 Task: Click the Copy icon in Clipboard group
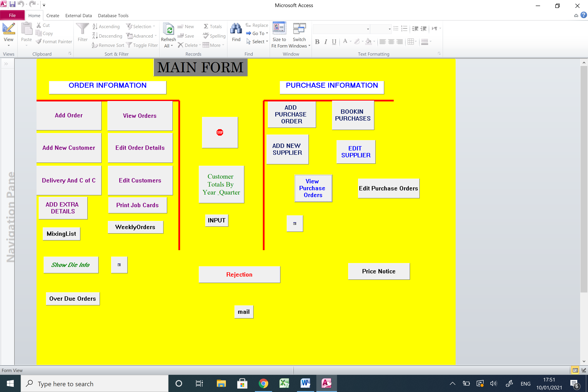pyautogui.click(x=38, y=33)
